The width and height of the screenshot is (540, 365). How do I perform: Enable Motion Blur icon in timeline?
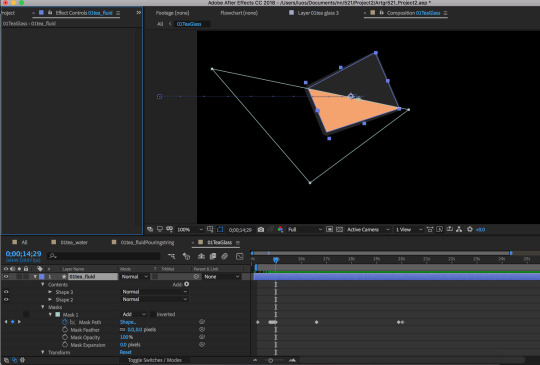(225, 256)
